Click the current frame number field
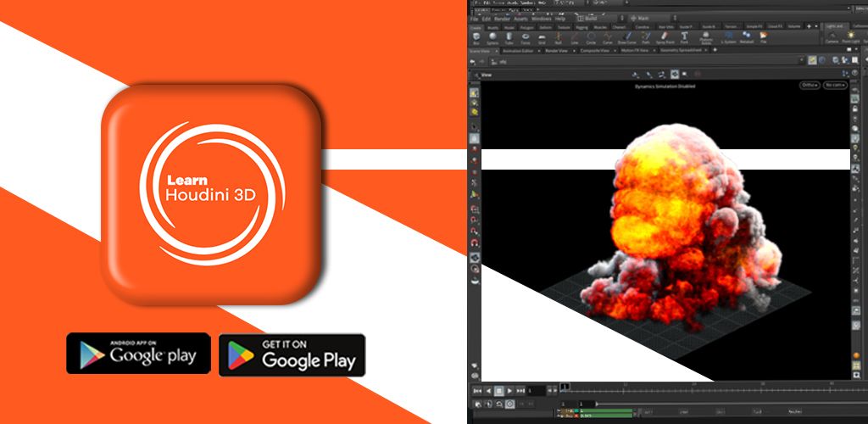This screenshot has width=868, height=424. coord(537,391)
